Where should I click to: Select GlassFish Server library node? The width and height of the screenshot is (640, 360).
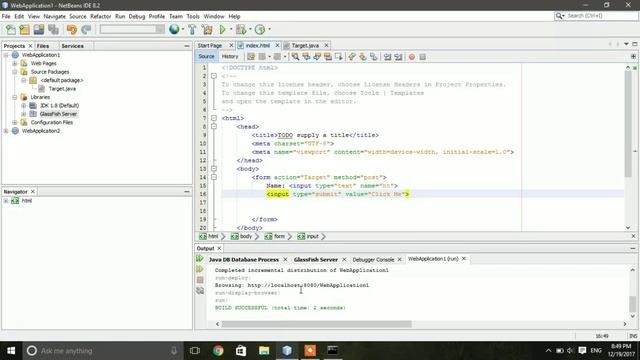58,114
